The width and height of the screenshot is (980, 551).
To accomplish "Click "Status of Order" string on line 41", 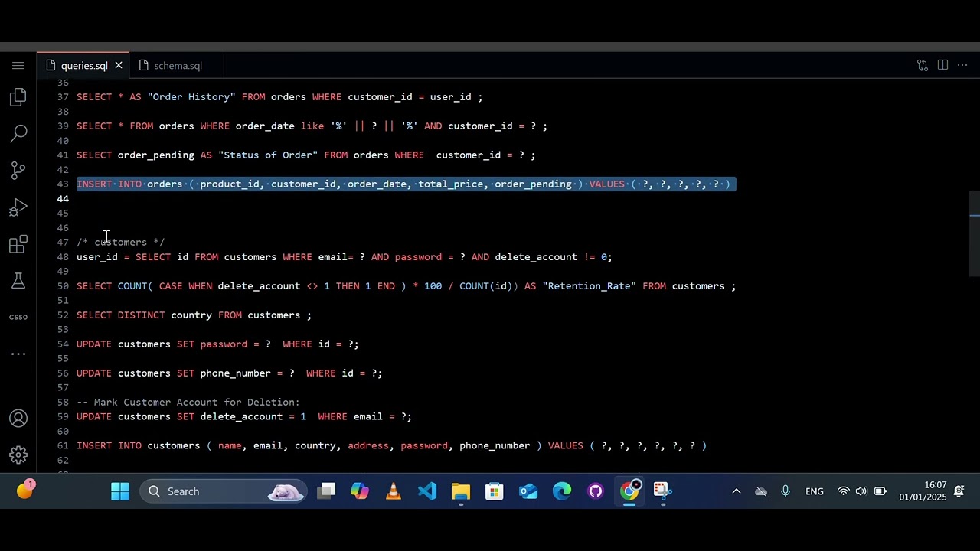I will 268,155.
